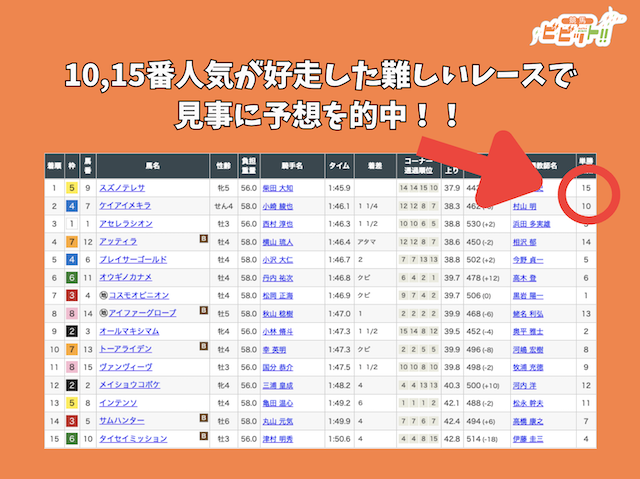Click the 馬名 column header
640x479 pixels.
153,166
